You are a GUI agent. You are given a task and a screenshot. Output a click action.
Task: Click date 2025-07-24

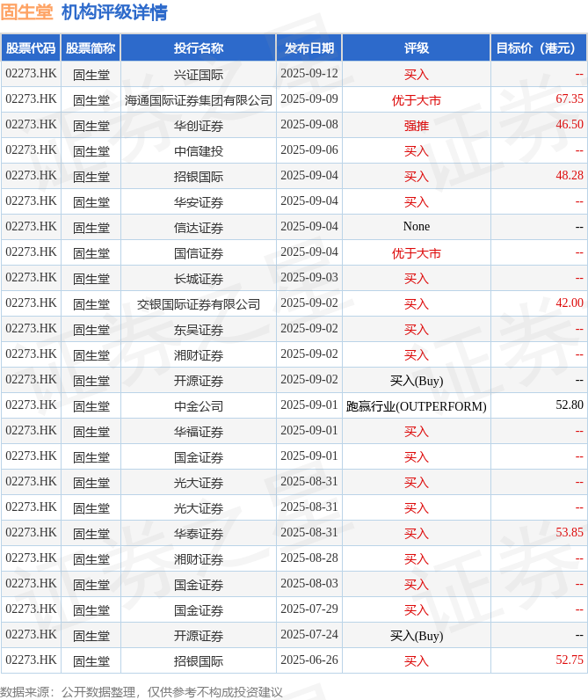309,634
